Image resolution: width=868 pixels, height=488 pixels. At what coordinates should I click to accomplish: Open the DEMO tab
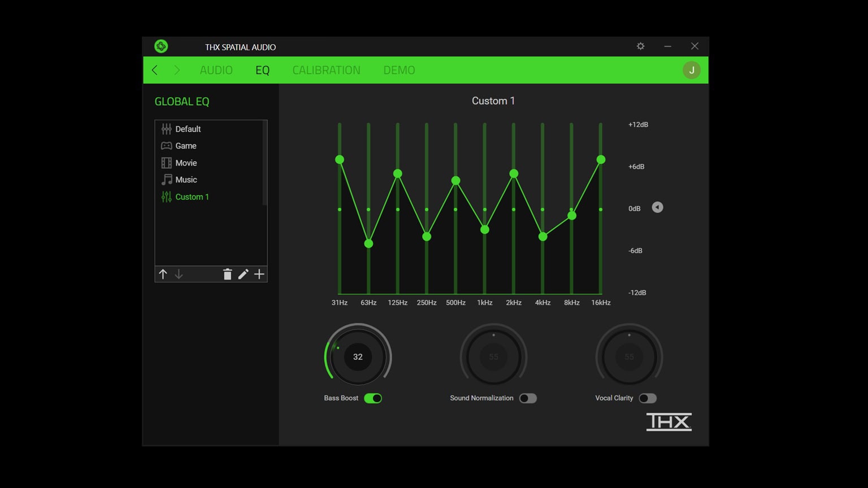click(x=399, y=70)
